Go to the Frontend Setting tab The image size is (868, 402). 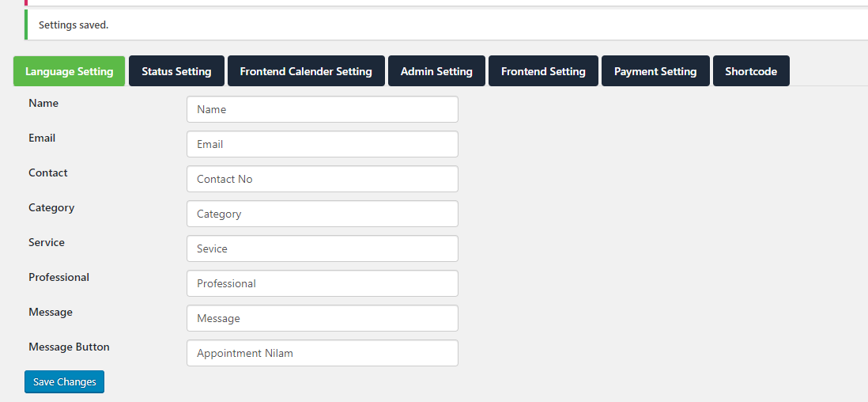[543, 71]
